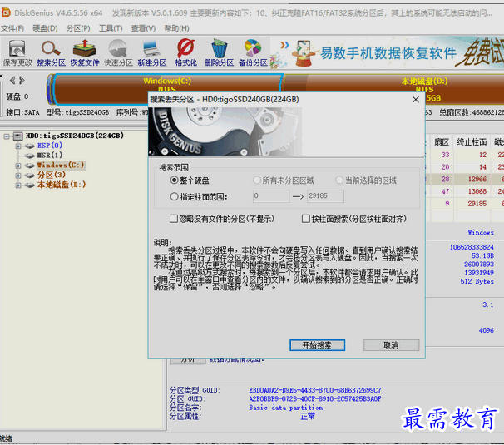This screenshot has width=504, height=445.
Task: Click the 分区类型 GUID value EBD0A0A2
Action: (315, 390)
